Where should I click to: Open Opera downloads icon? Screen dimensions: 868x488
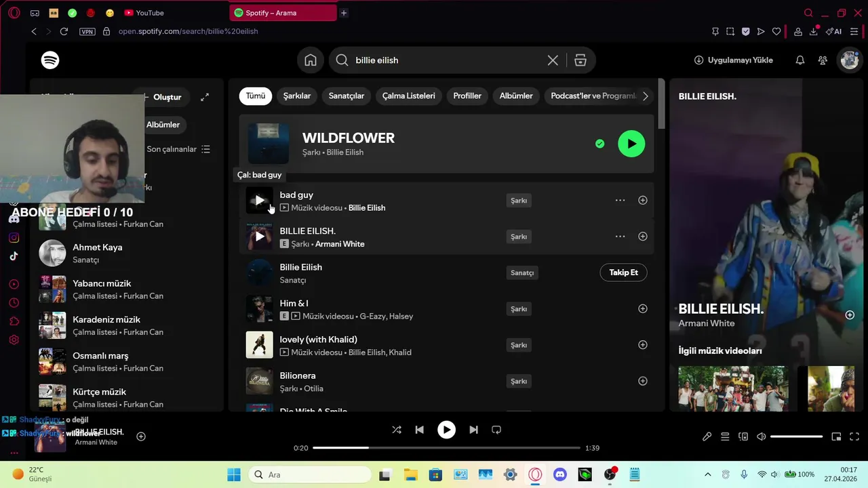click(x=814, y=31)
